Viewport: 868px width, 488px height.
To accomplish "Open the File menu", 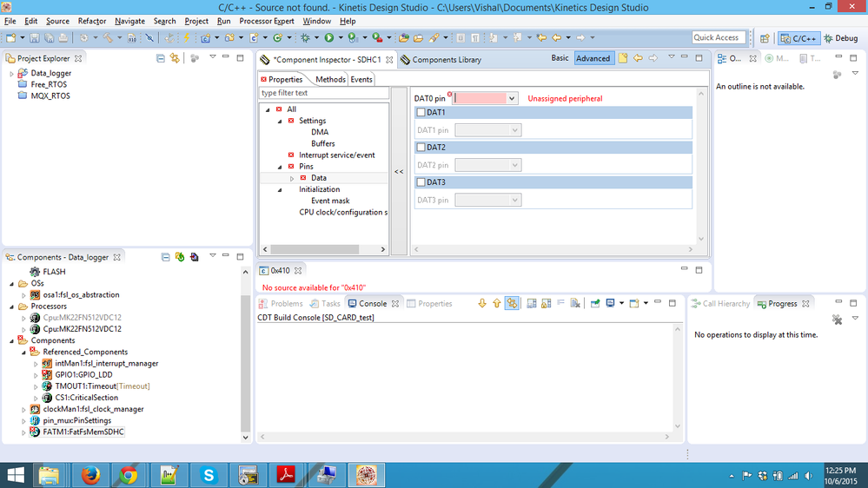I will click(10, 21).
